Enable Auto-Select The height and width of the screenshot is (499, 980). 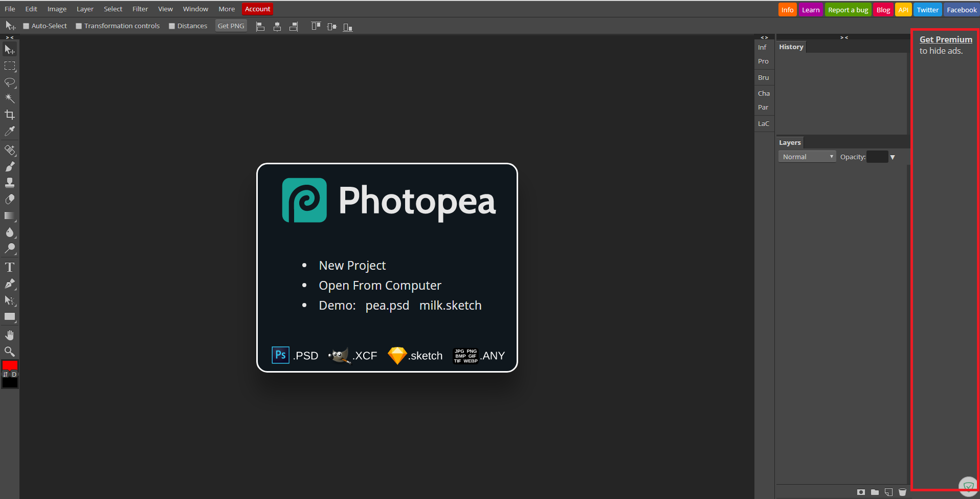click(x=25, y=26)
